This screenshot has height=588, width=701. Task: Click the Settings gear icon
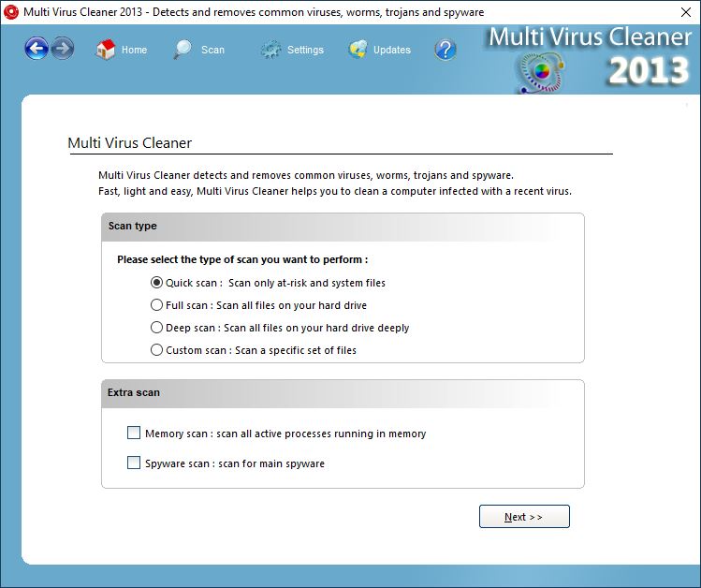point(270,50)
